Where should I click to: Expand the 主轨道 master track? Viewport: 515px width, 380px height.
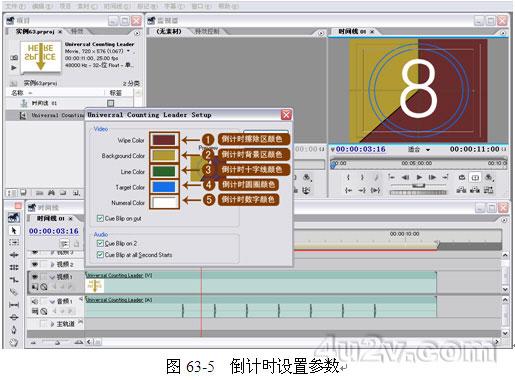click(x=52, y=324)
